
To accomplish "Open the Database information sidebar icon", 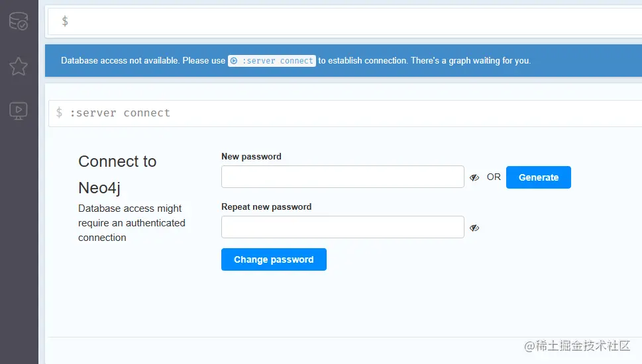I will [19, 21].
